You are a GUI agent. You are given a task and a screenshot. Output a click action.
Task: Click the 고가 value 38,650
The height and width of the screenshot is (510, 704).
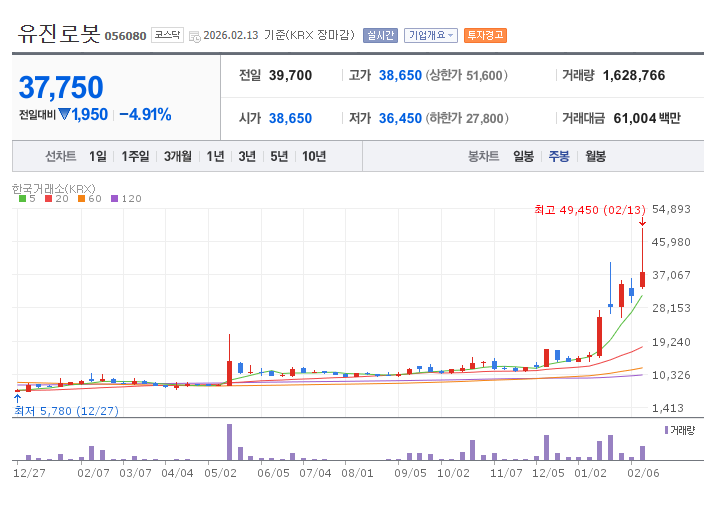400,75
